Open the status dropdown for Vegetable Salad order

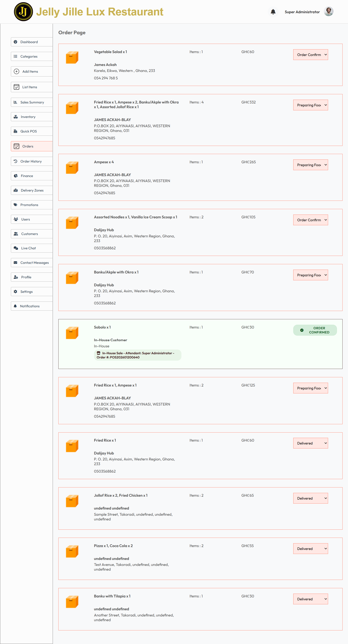(x=310, y=55)
